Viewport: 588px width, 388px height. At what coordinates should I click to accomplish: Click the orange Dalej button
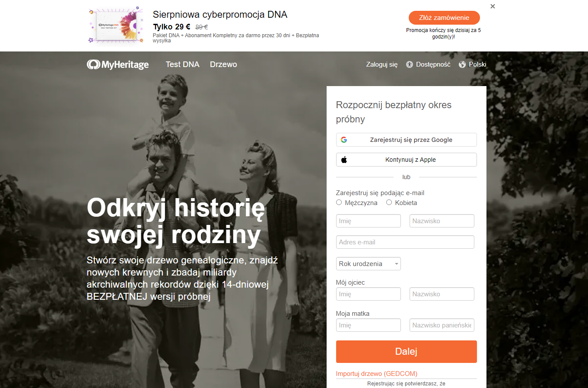click(x=407, y=352)
